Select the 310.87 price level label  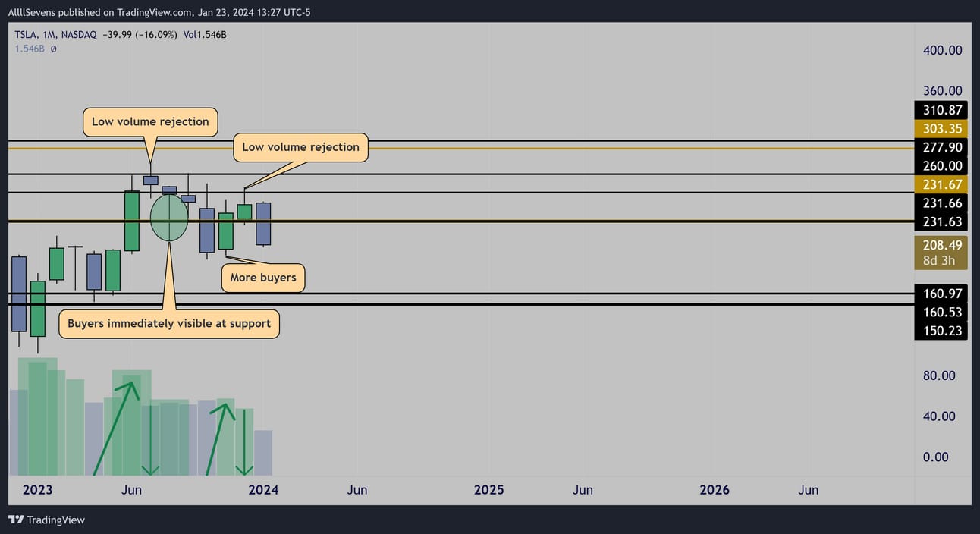[x=941, y=110]
